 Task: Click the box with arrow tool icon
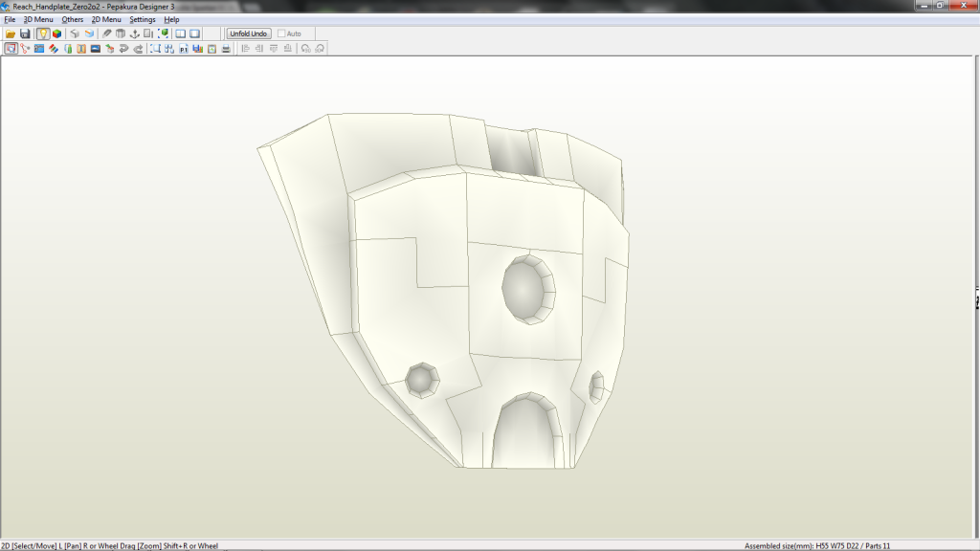click(x=110, y=49)
